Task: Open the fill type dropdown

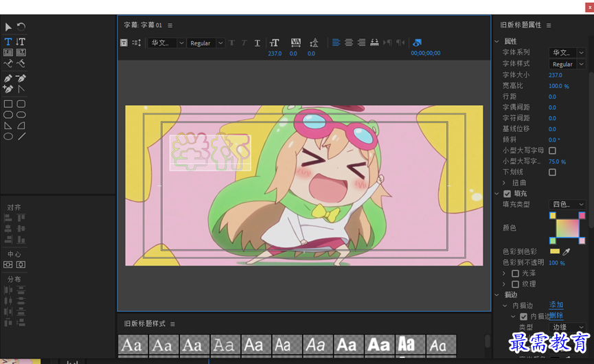Action: (567, 205)
